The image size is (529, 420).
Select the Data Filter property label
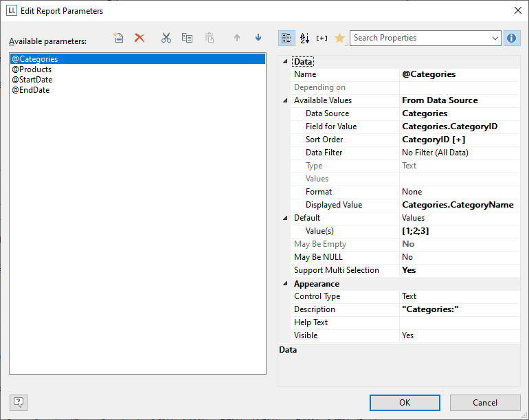pos(324,153)
